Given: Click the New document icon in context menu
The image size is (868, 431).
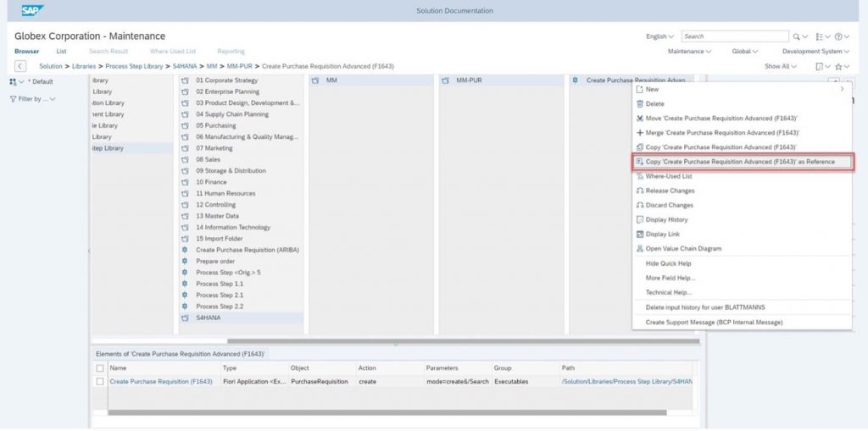Looking at the screenshot, I should point(640,90).
